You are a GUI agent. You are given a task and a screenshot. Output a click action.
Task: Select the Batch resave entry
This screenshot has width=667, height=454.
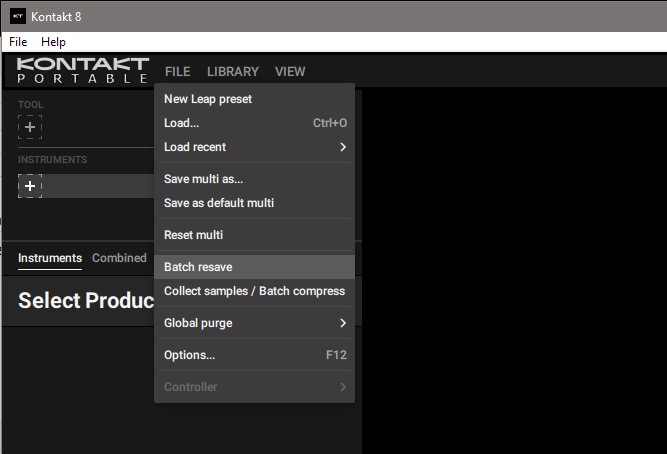[254, 267]
